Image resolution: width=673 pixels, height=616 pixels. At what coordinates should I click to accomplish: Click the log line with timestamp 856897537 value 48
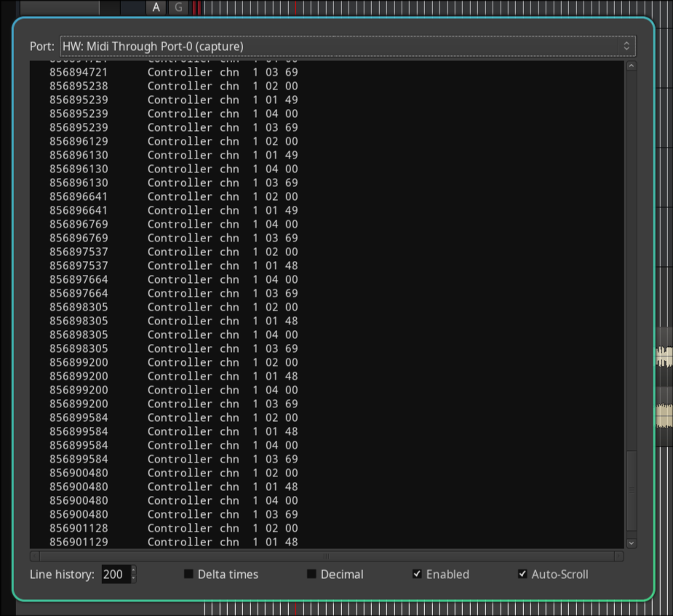click(x=173, y=265)
